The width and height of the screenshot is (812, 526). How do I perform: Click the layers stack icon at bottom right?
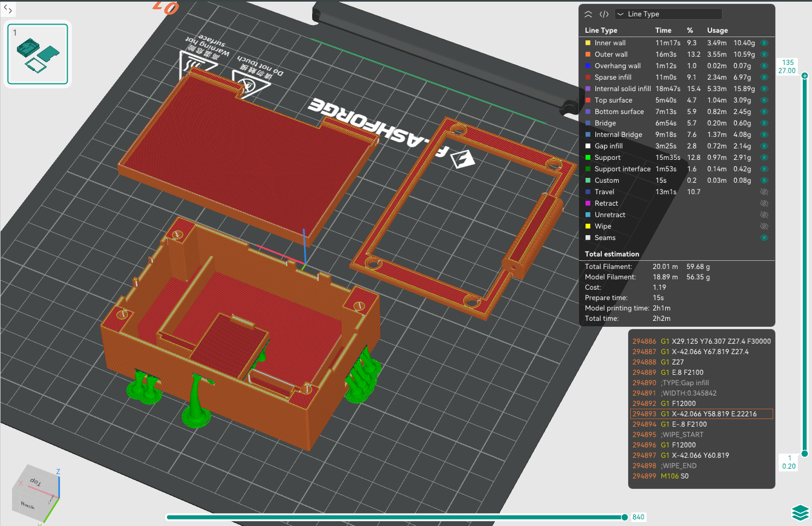[x=800, y=513]
